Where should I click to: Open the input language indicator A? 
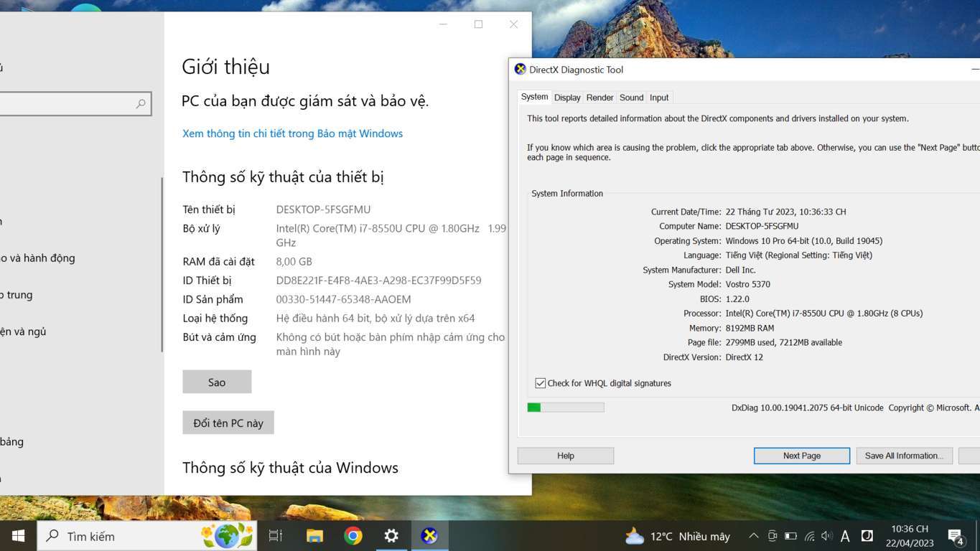pos(845,536)
